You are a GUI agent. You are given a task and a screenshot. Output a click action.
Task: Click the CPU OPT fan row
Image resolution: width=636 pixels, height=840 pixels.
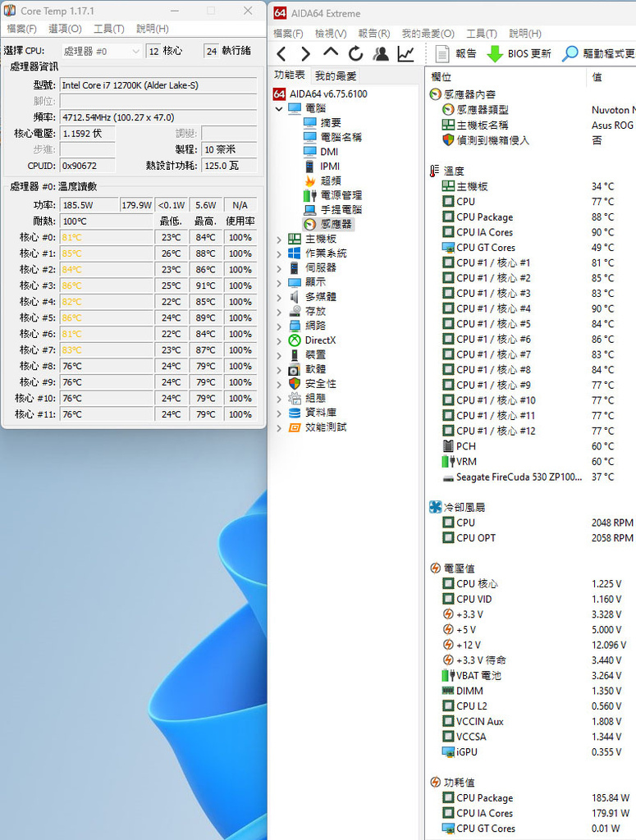pyautogui.click(x=538, y=538)
